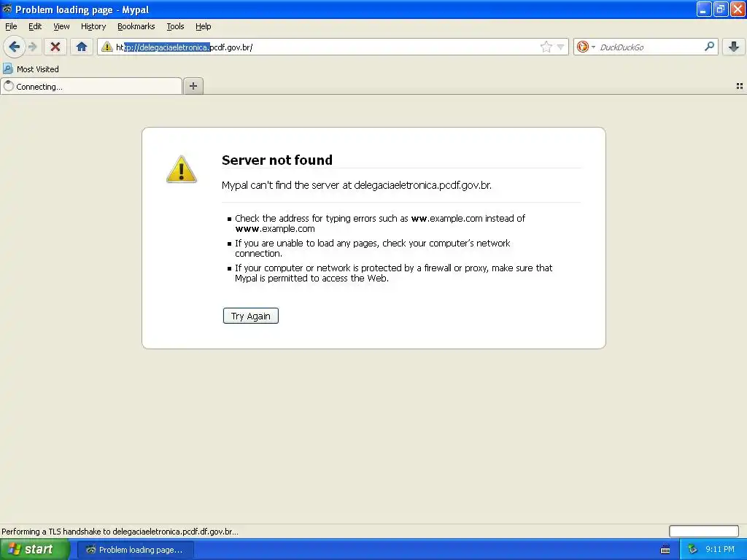This screenshot has width=747, height=560.
Task: Minimize the Mypal window
Action: pos(704,9)
